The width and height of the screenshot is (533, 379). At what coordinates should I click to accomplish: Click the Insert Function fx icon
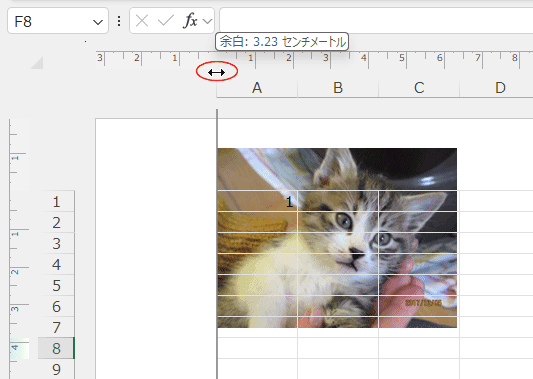pos(191,21)
